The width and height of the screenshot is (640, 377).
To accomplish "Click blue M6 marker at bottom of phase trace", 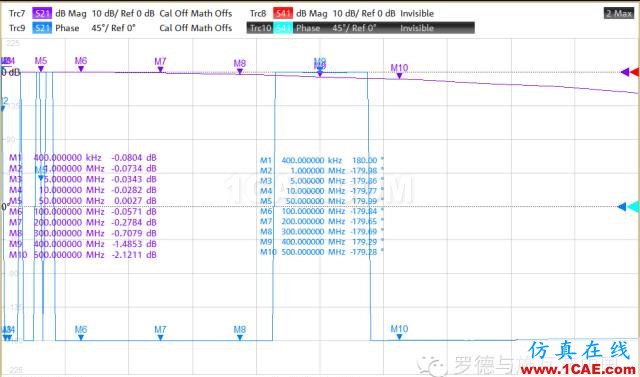I will pos(81,337).
